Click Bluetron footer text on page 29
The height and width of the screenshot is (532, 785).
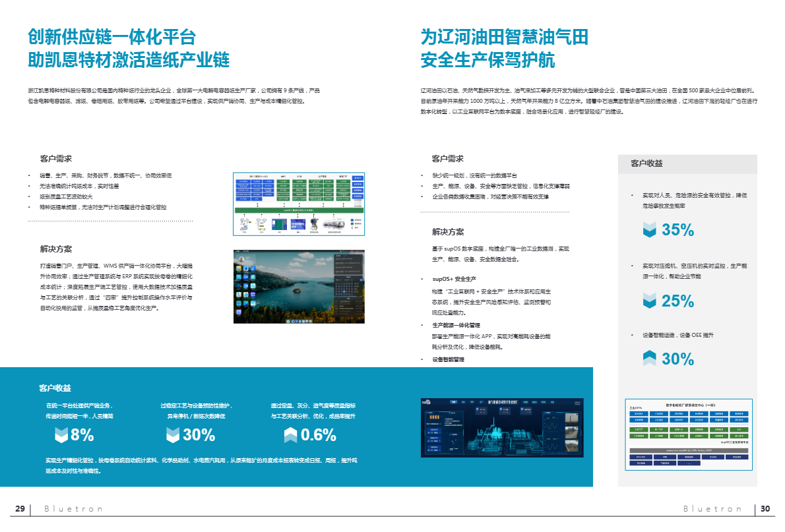pyautogui.click(x=74, y=508)
